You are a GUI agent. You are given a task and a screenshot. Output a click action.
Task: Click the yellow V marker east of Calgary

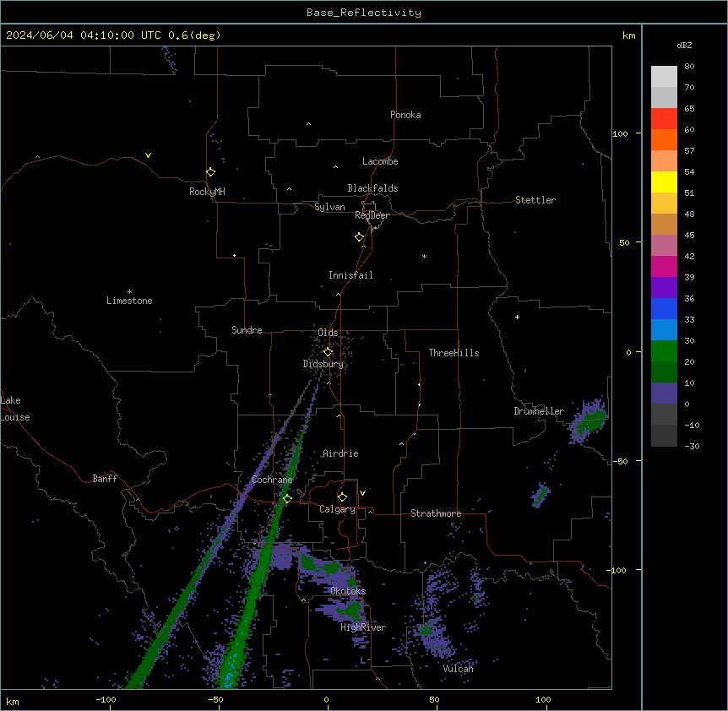362,493
